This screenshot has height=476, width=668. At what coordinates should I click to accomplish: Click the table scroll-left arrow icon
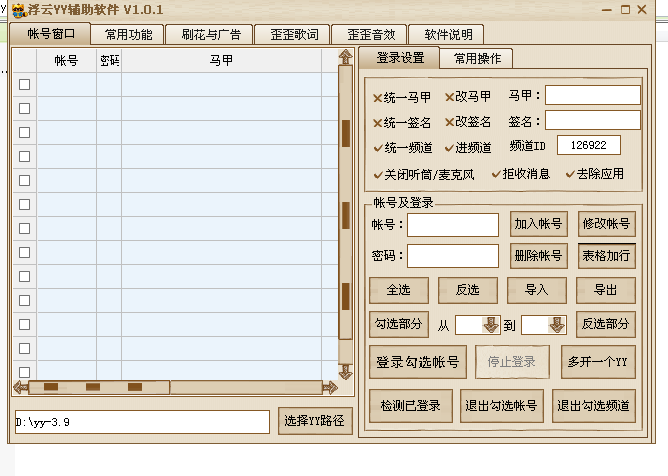tap(20, 387)
